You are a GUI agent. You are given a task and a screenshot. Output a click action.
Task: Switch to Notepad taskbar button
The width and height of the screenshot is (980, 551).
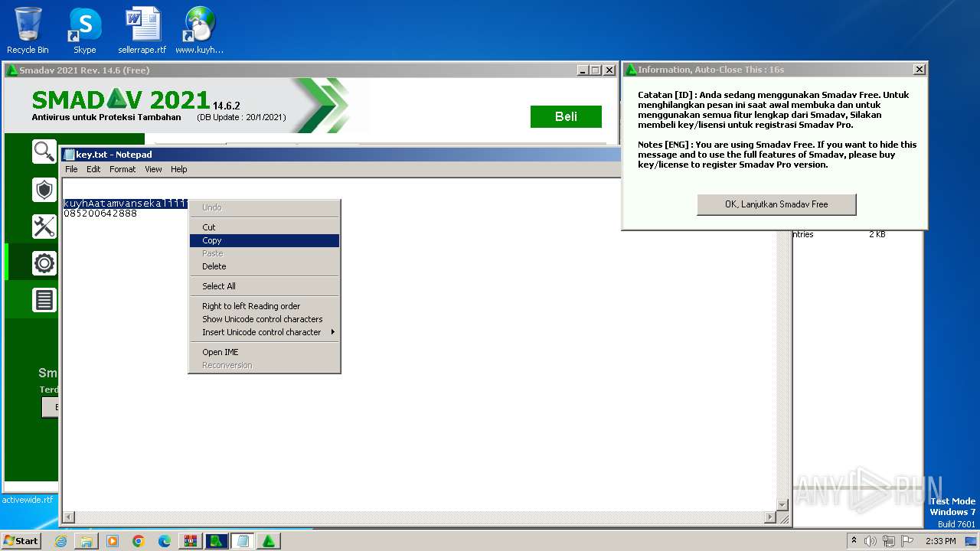tap(243, 541)
